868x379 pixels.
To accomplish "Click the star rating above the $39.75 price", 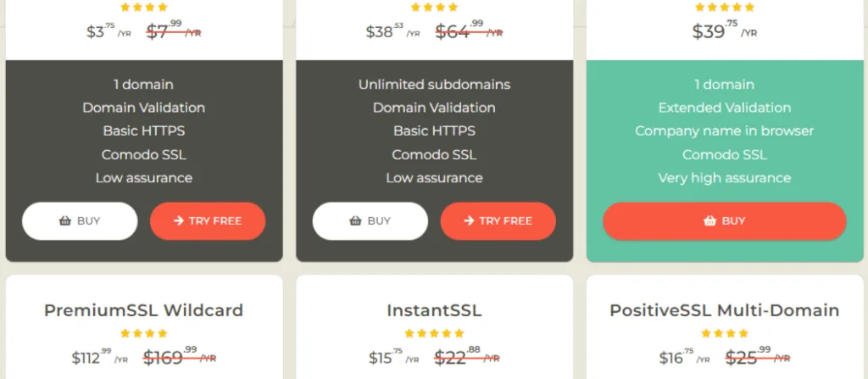I will point(725,7).
